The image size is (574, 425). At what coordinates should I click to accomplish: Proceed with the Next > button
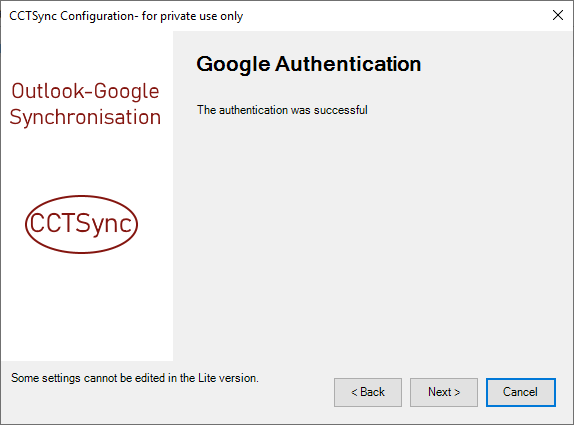pyautogui.click(x=444, y=392)
